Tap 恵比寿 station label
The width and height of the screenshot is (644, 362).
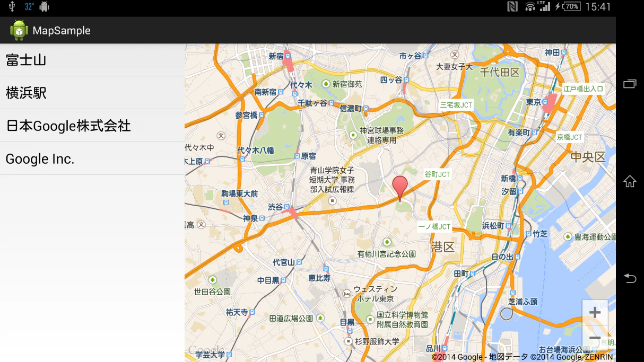pyautogui.click(x=319, y=278)
